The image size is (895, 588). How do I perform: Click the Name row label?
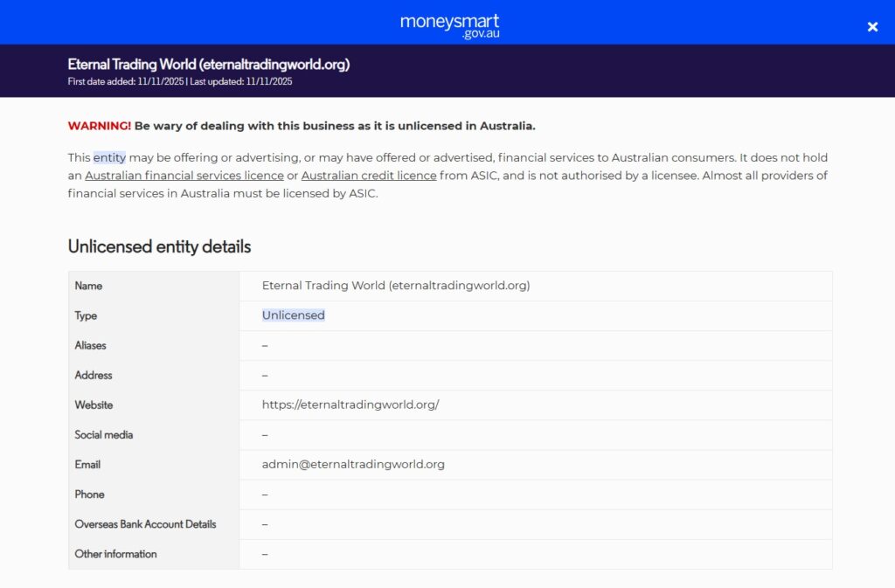88,286
